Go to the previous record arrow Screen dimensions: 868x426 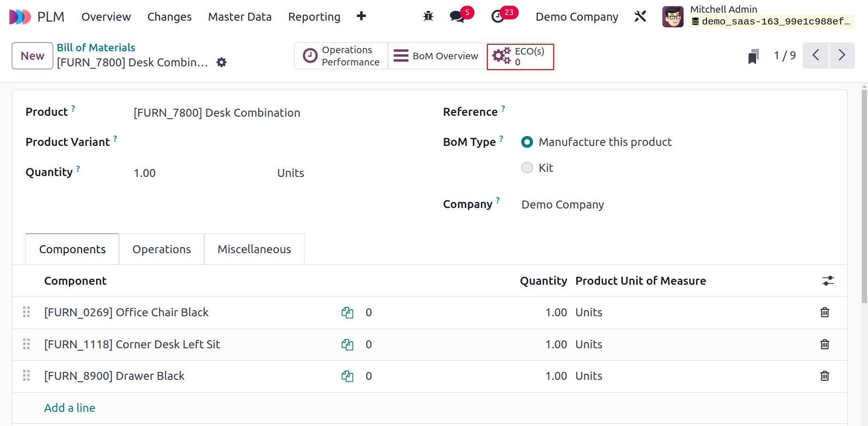click(x=816, y=56)
